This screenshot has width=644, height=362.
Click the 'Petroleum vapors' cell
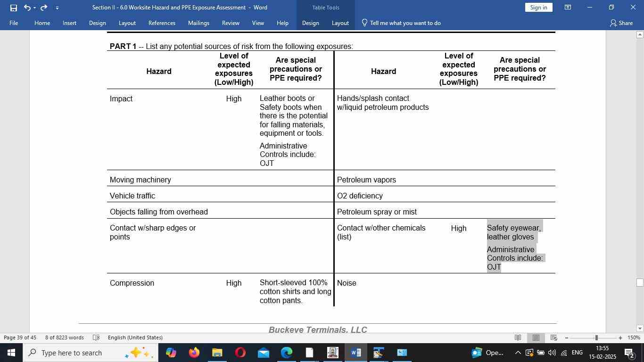click(366, 180)
